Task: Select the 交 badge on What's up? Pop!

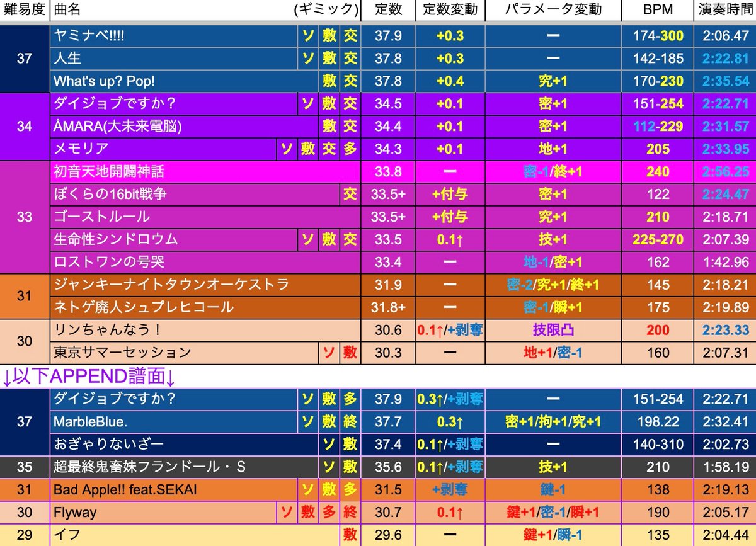Action: point(350,81)
